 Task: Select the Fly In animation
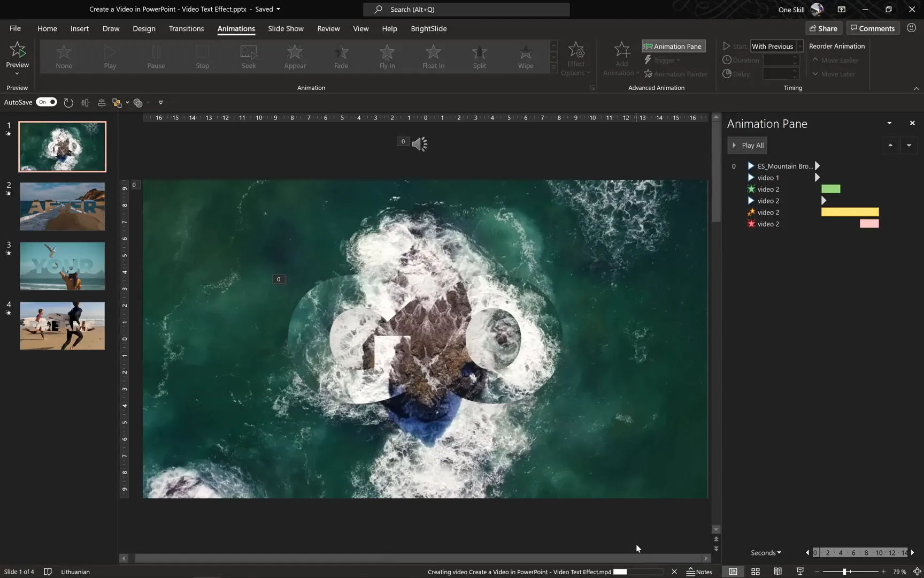(x=387, y=56)
